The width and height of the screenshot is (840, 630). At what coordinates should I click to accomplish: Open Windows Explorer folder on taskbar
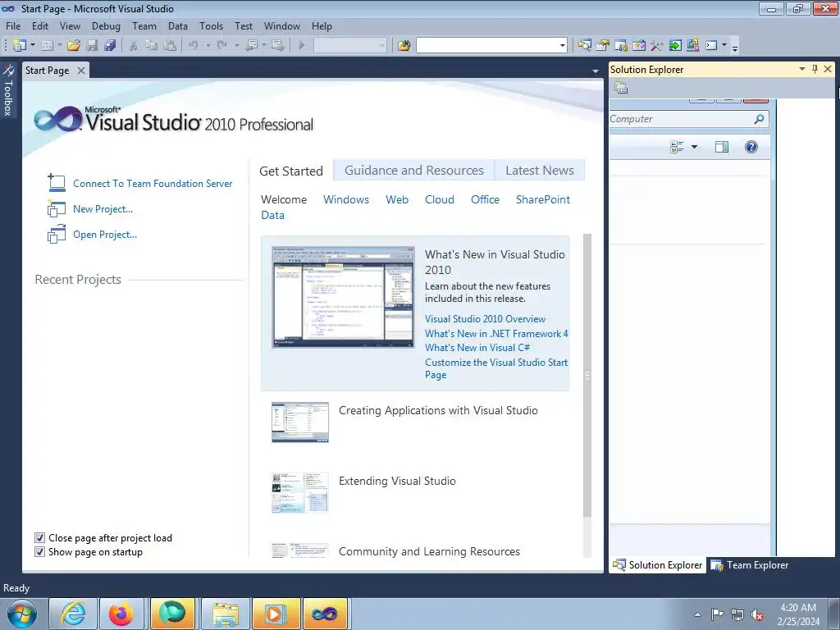225,614
